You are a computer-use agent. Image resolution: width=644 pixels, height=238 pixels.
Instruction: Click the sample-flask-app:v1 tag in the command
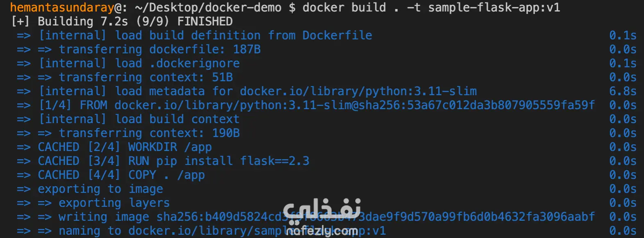tap(494, 7)
